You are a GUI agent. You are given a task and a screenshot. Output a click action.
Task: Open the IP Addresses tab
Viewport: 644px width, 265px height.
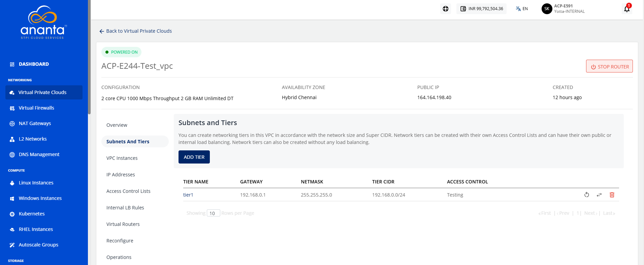point(121,175)
